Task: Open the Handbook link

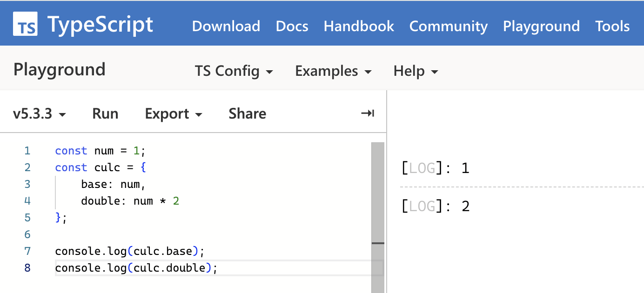Action: (x=359, y=26)
